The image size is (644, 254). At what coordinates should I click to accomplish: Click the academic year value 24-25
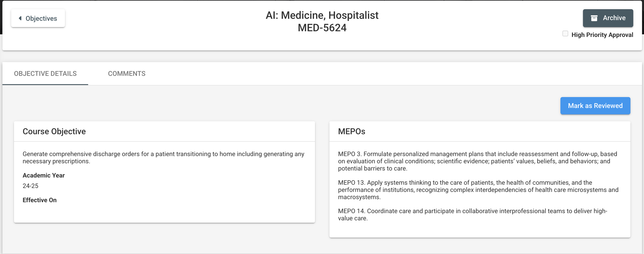(30, 186)
